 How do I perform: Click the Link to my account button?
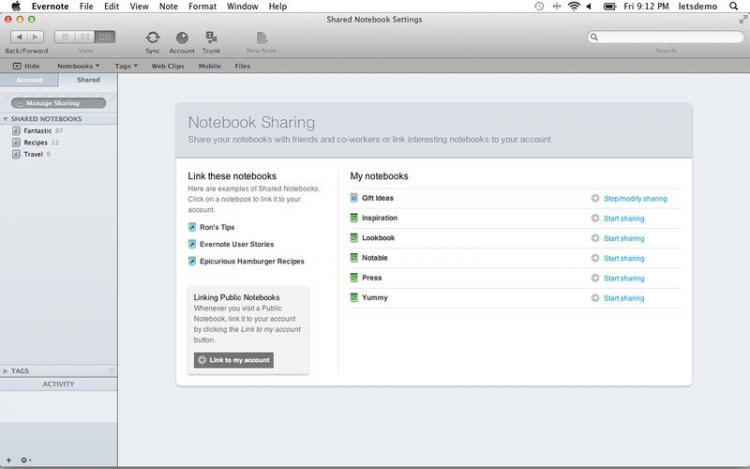click(234, 360)
